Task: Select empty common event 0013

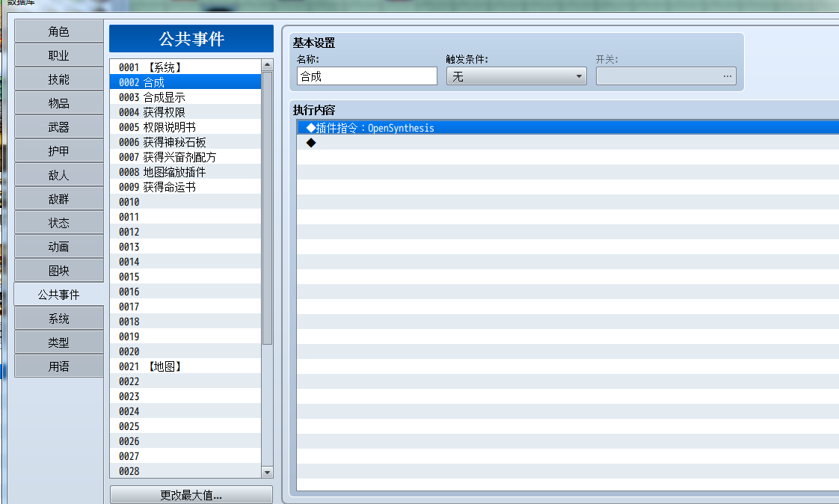Action: [185, 247]
